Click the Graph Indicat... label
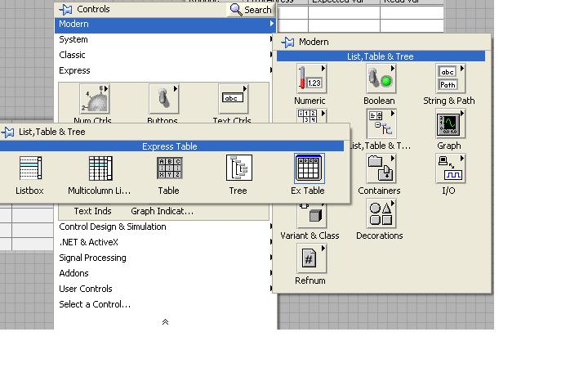Viewport: 588px width, 368px height. click(x=162, y=212)
